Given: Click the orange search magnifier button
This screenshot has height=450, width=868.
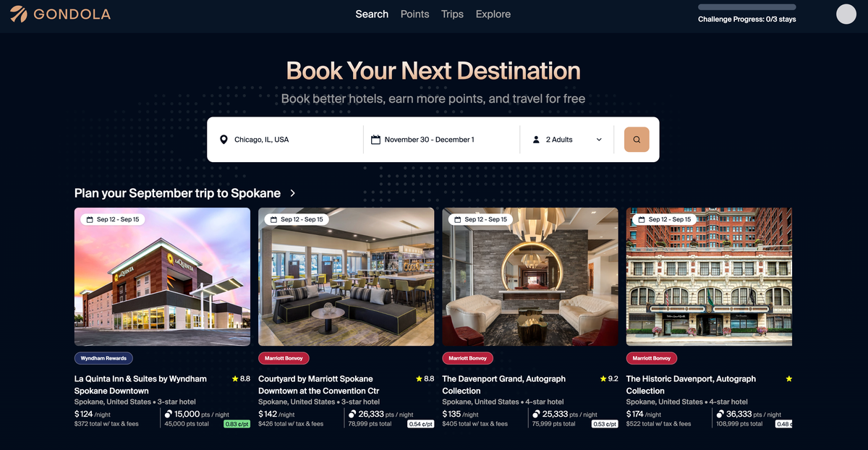Looking at the screenshot, I should pyautogui.click(x=637, y=140).
